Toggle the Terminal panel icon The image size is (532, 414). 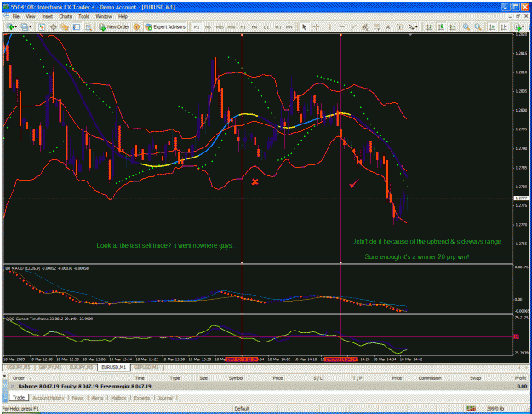77,26
